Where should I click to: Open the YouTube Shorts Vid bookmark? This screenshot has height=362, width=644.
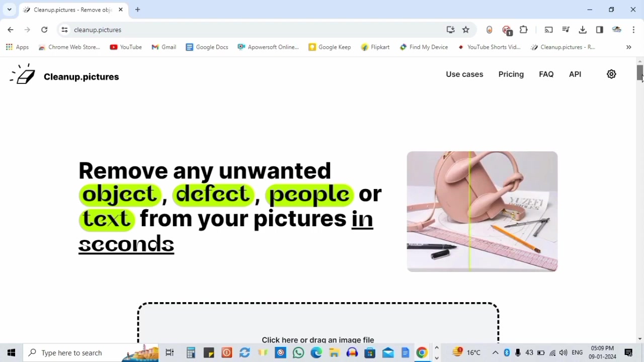coord(489,47)
